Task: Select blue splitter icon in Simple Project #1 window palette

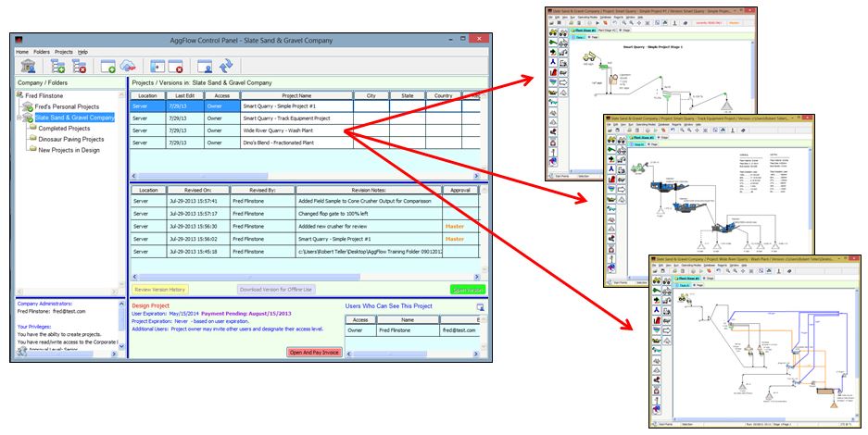Action: coord(553,62)
